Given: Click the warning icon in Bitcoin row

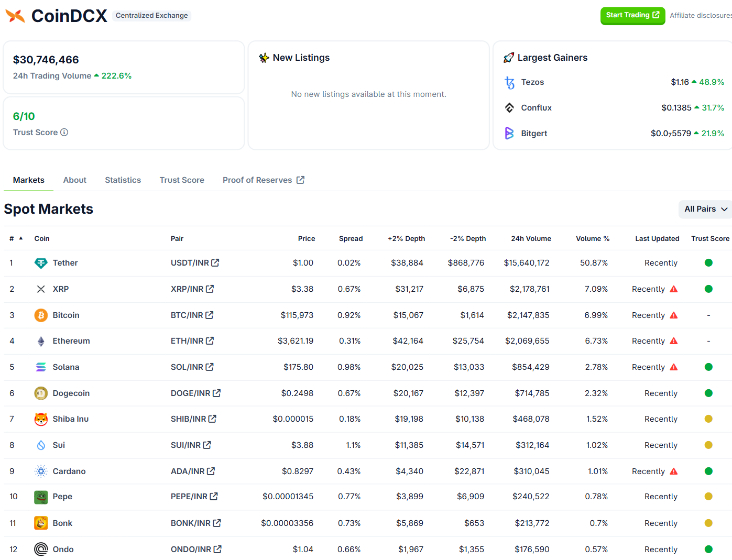Looking at the screenshot, I should pyautogui.click(x=674, y=315).
